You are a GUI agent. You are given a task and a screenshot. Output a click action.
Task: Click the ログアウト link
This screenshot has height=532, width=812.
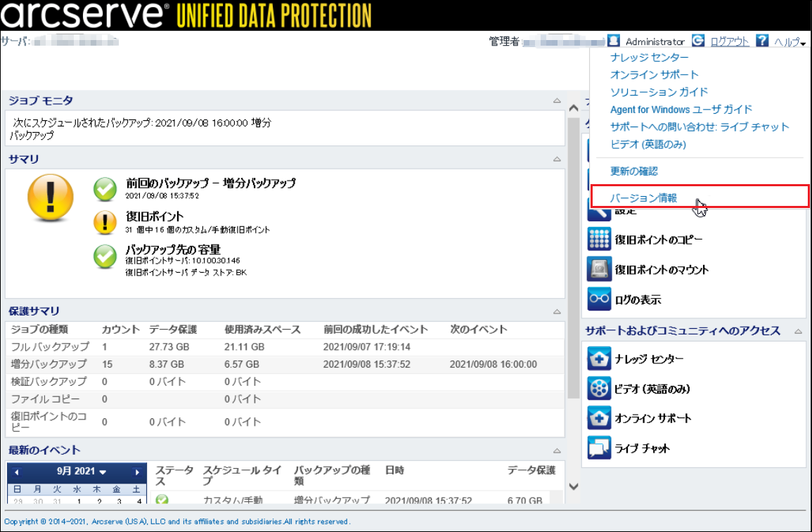[x=730, y=41]
